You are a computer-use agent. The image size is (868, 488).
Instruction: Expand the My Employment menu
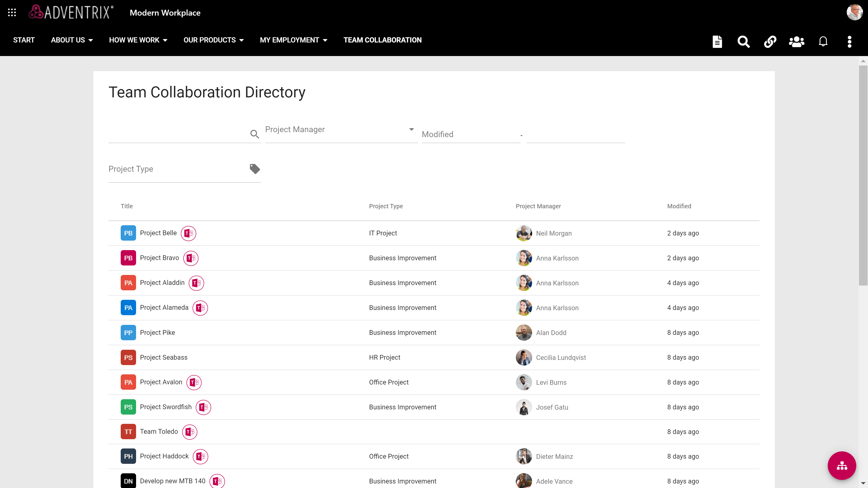pos(293,40)
